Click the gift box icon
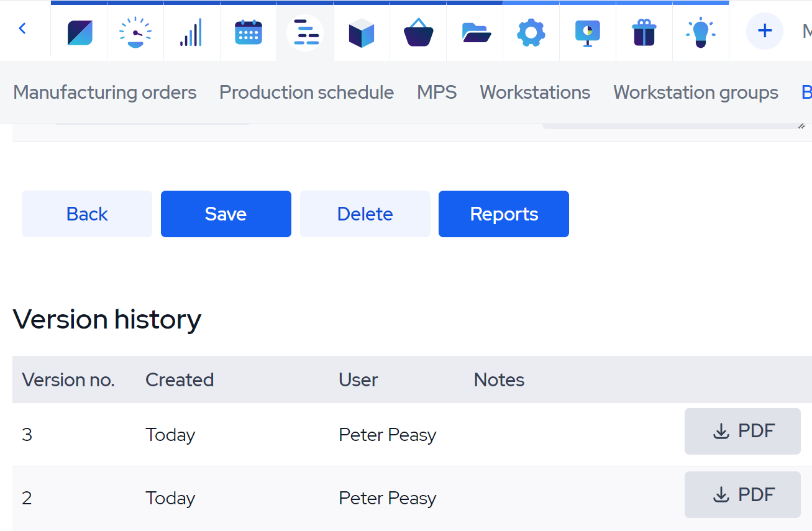This screenshot has height=531, width=812. 644,32
